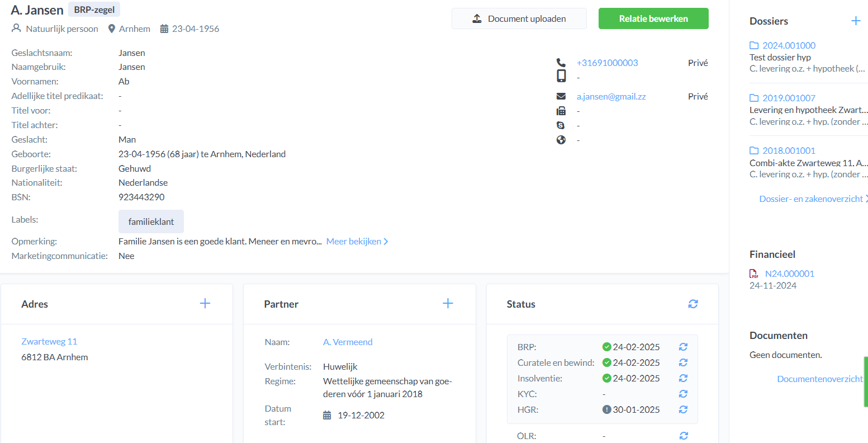This screenshot has width=868, height=443.
Task: Expand remark via Meer bekijken
Action: click(357, 242)
